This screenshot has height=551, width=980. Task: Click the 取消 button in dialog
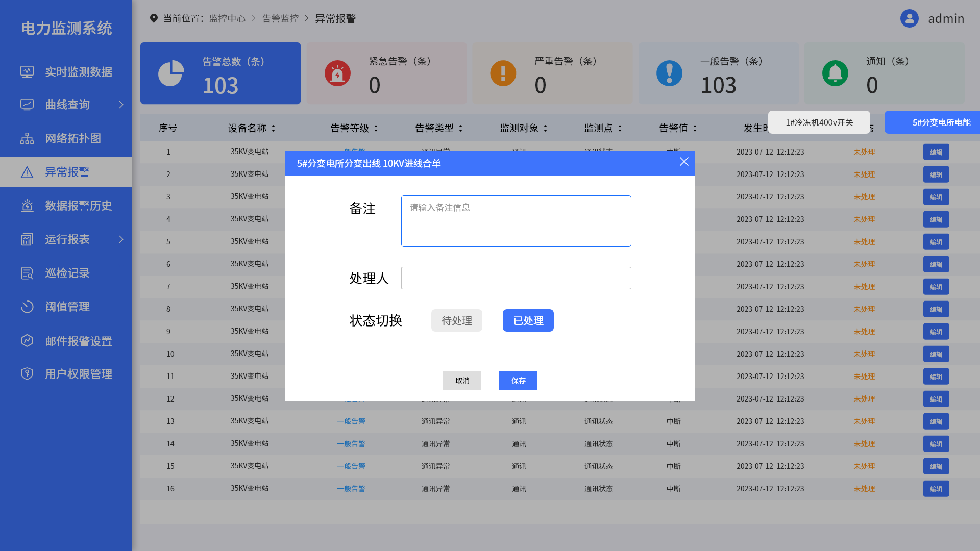(x=462, y=381)
